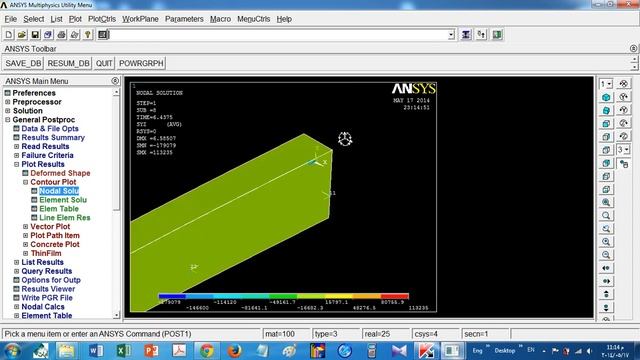
Task: Click the command prompt keyboard icon
Action: point(103,35)
